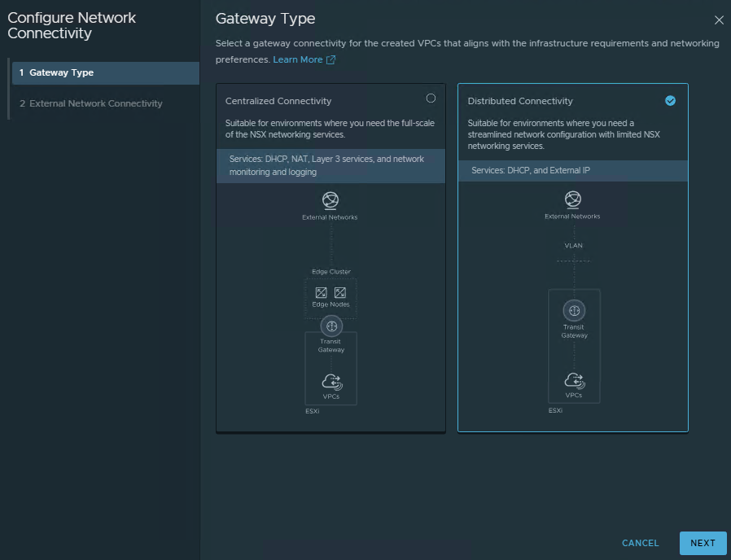This screenshot has height=560, width=731.
Task: Click VPCs cloud icon in Centralized diagram
Action: (331, 382)
